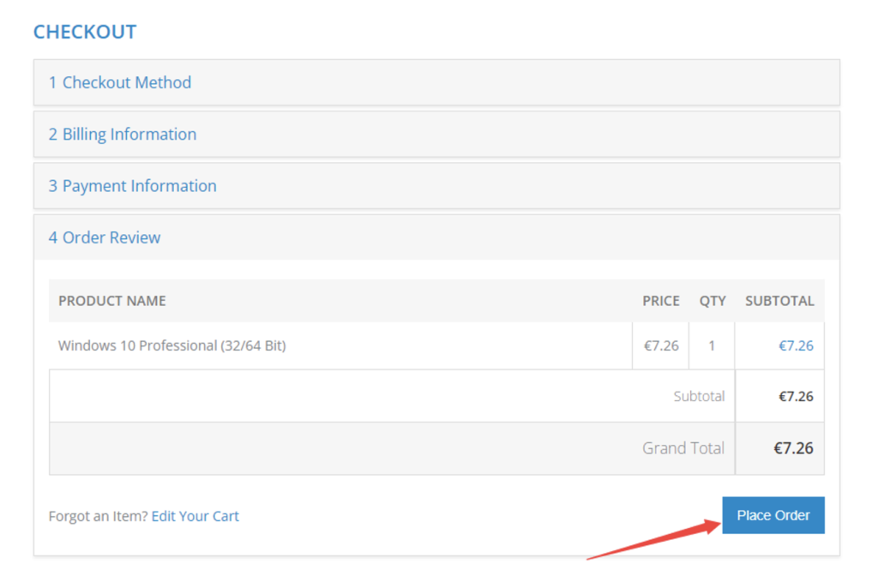This screenshot has height=588, width=878.
Task: Select the Subtotal row amount €7.26
Action: click(x=796, y=397)
